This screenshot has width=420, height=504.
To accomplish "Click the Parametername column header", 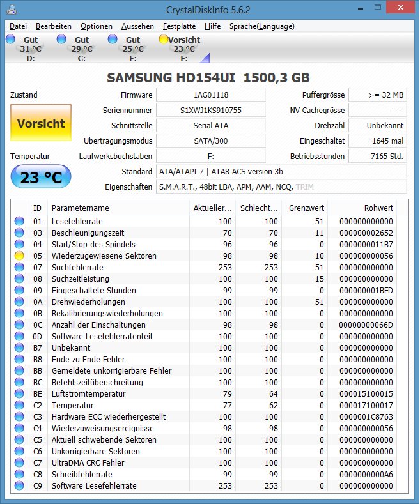I will [118, 208].
